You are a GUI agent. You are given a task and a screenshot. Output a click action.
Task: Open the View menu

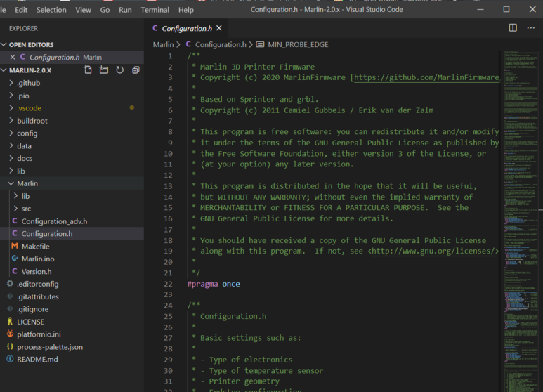tap(83, 10)
